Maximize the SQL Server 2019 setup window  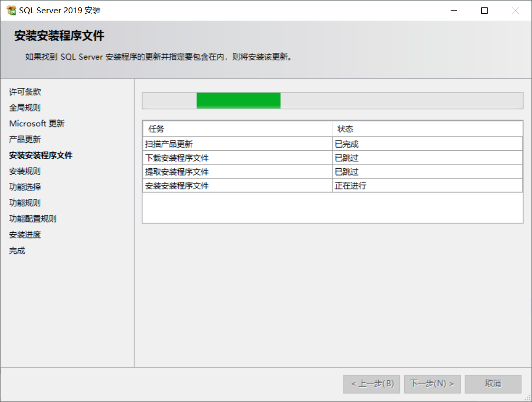[x=484, y=11]
